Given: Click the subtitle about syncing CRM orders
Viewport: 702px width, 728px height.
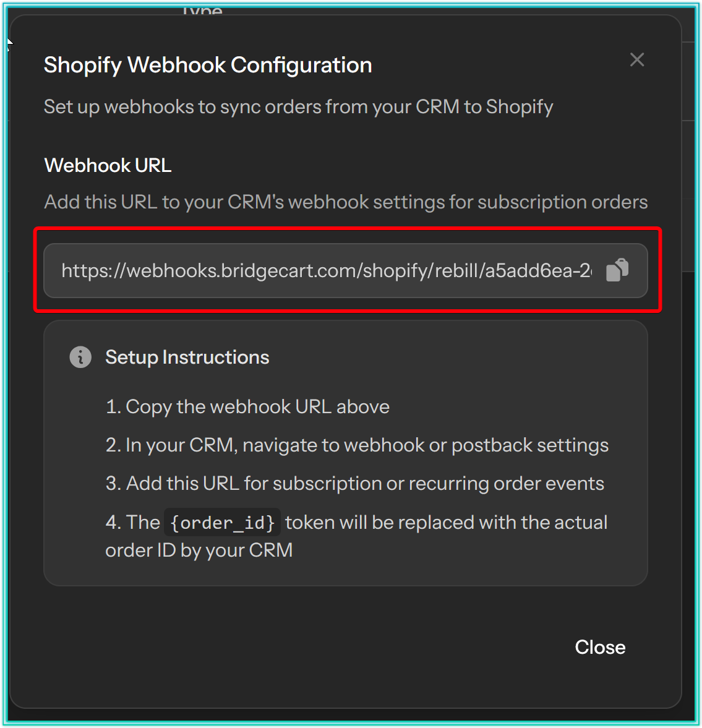Looking at the screenshot, I should (298, 107).
